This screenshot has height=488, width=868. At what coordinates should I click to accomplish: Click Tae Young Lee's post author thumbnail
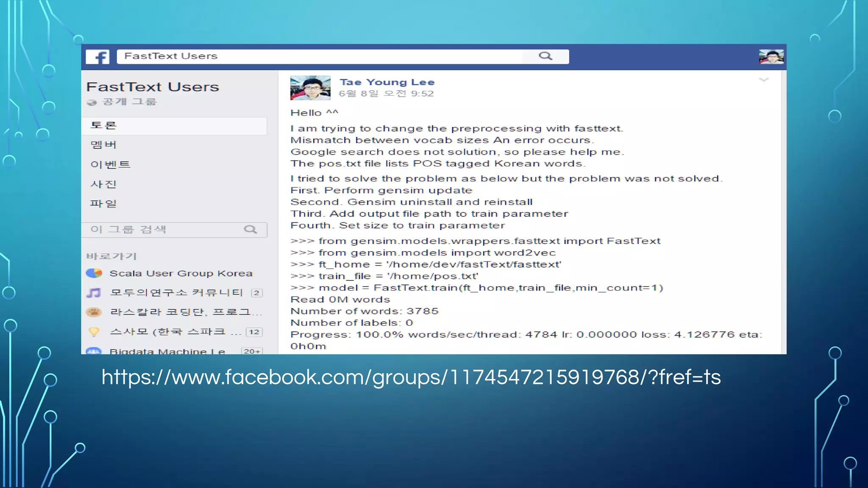point(310,88)
